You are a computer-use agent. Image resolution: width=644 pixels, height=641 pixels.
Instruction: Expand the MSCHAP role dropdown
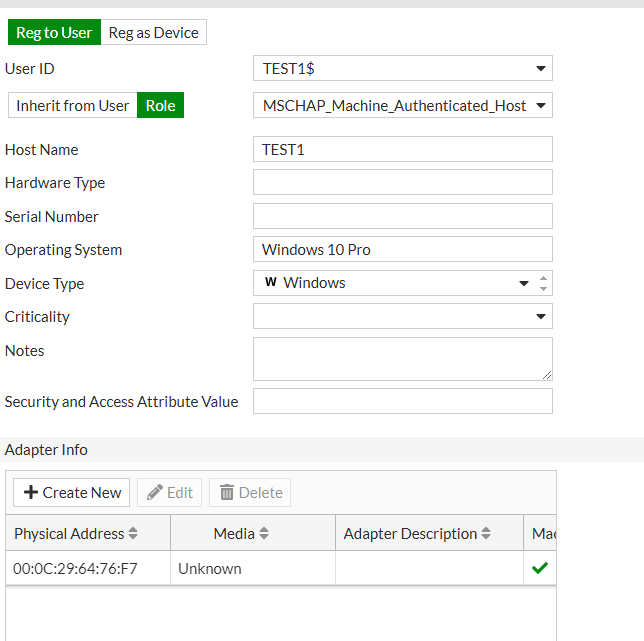click(541, 105)
